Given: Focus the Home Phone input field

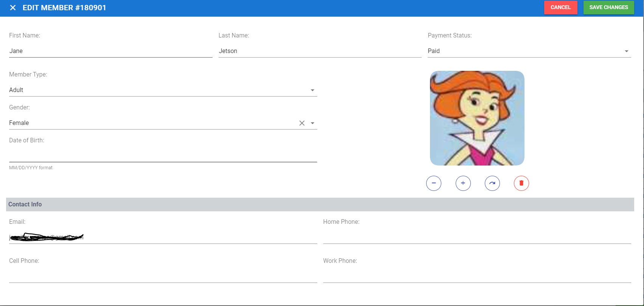Looking at the screenshot, I should click(x=477, y=237).
